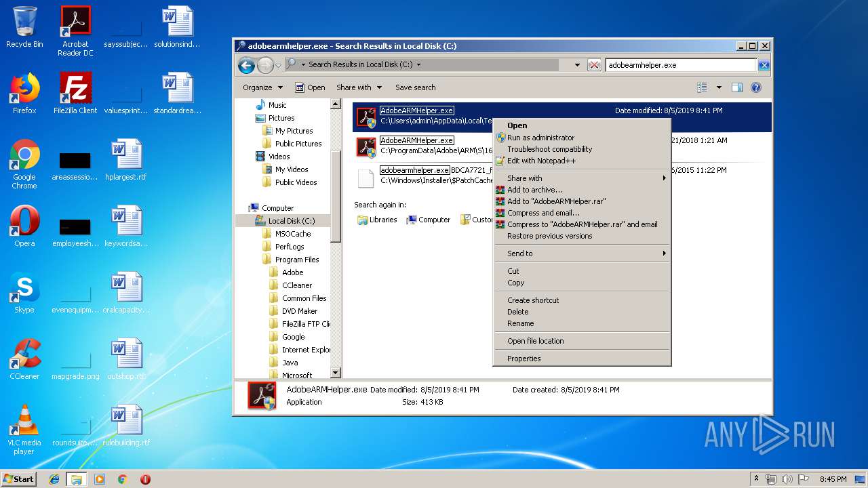The width and height of the screenshot is (868, 488).
Task: Select Edit with Notepad++
Action: click(x=582, y=161)
